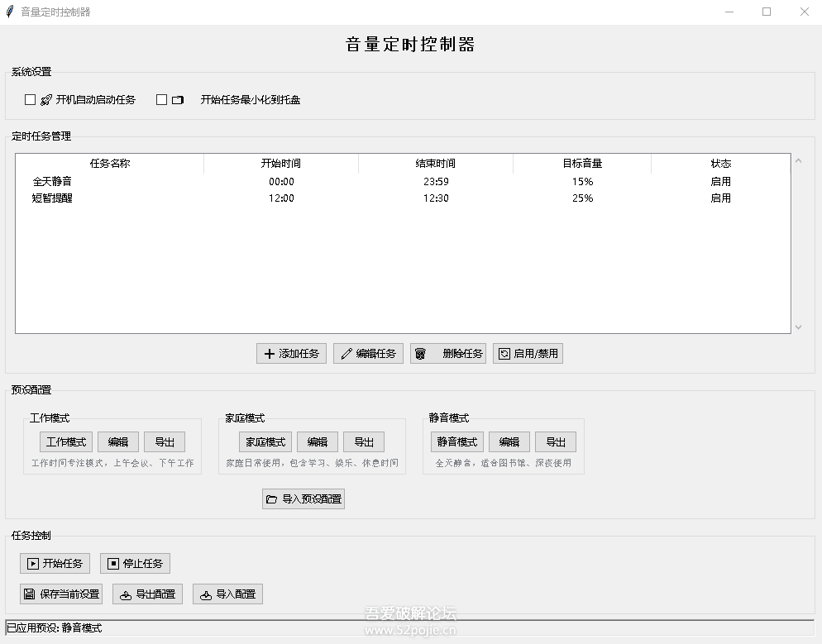Click the stop icon on 停止任务

pyautogui.click(x=112, y=563)
